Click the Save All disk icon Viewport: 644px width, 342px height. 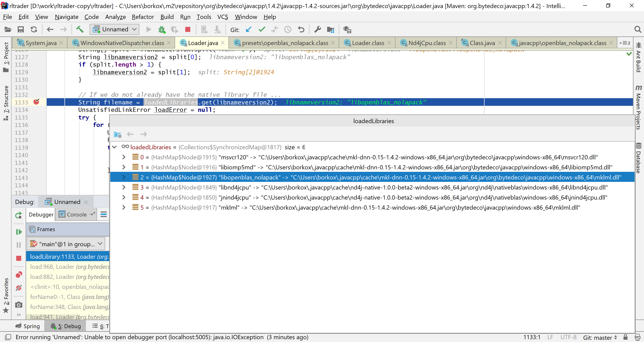click(x=21, y=30)
